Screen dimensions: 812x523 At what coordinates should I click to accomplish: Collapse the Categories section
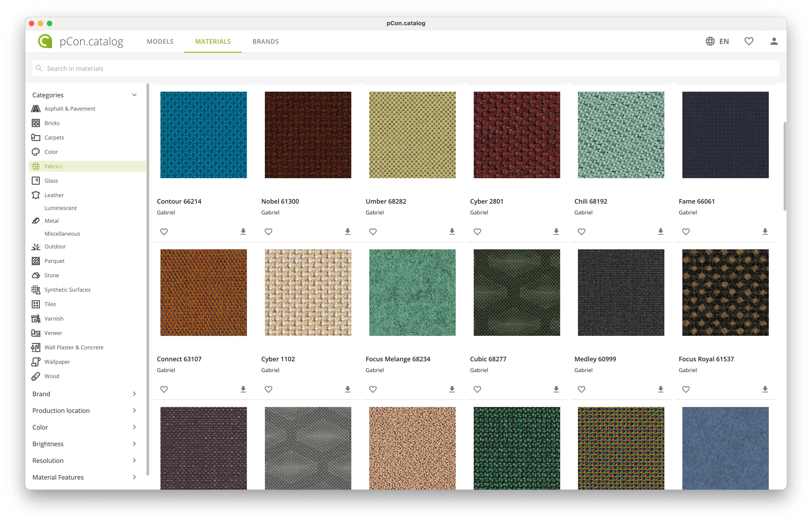point(134,95)
